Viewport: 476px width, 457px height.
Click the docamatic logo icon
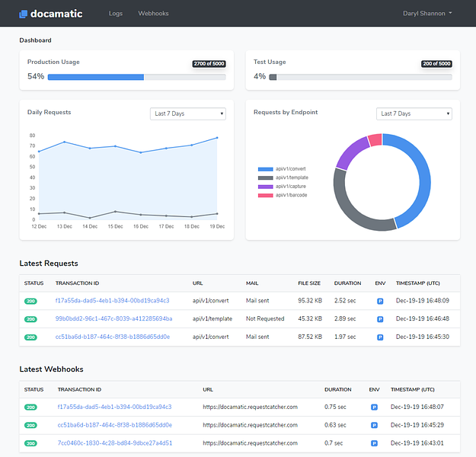[x=24, y=14]
